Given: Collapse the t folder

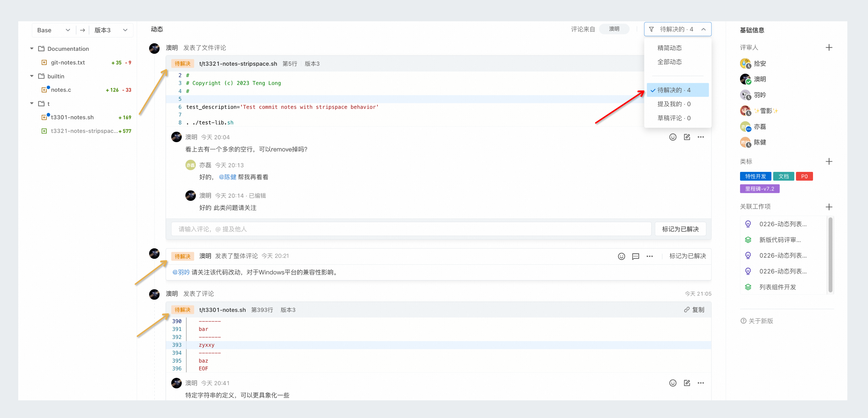Looking at the screenshot, I should pyautogui.click(x=32, y=103).
